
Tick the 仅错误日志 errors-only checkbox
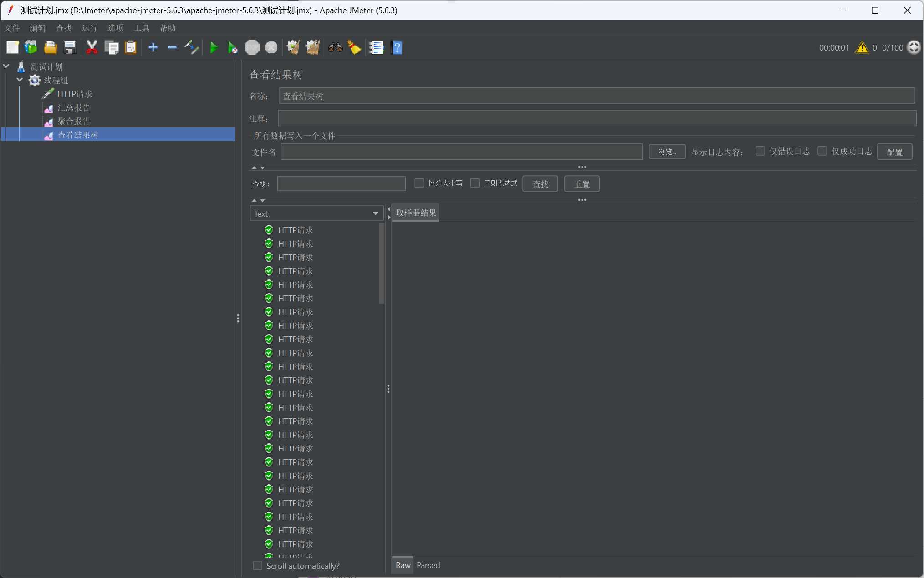click(x=760, y=151)
